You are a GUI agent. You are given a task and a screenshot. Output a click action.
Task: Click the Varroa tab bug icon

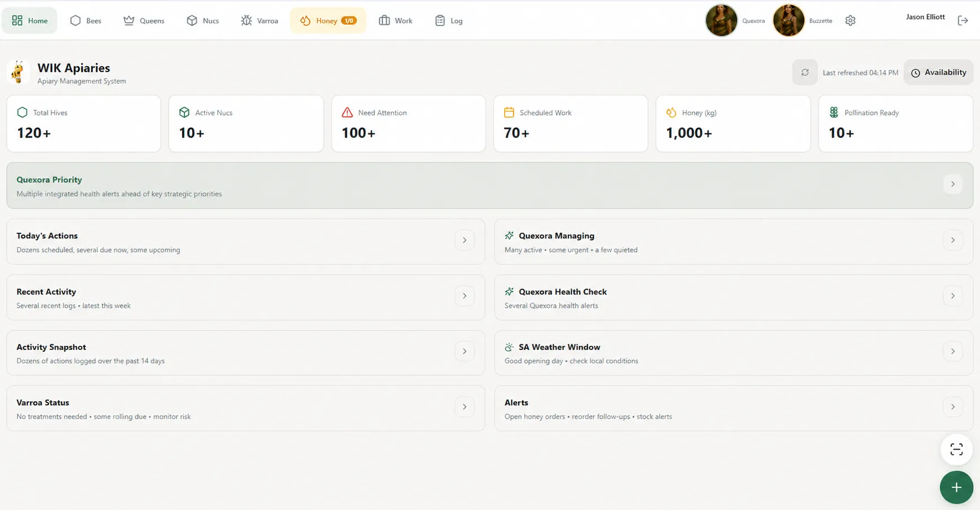click(246, 21)
